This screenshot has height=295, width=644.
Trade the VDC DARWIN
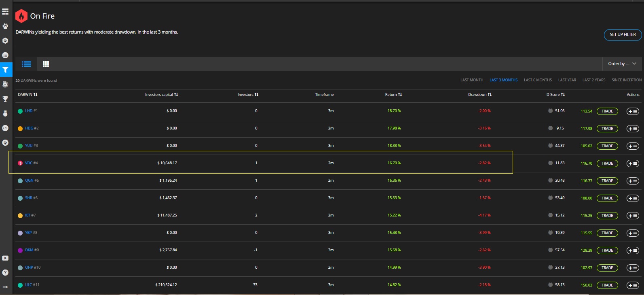607,163
